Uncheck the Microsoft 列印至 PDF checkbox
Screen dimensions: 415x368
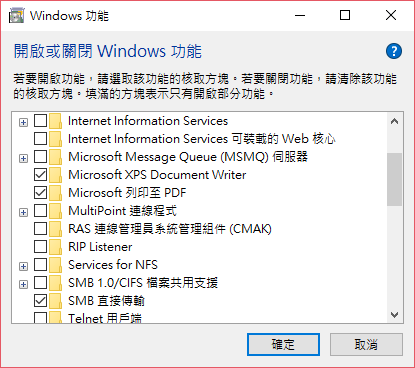point(40,193)
